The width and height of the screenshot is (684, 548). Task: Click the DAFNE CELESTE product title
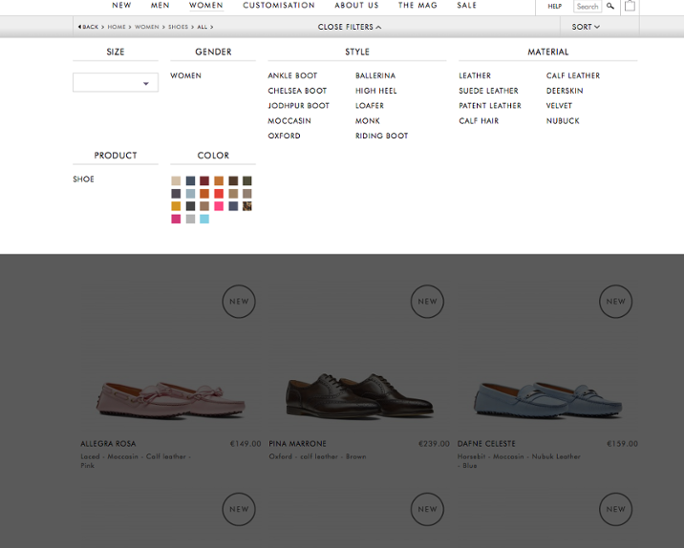[486, 444]
